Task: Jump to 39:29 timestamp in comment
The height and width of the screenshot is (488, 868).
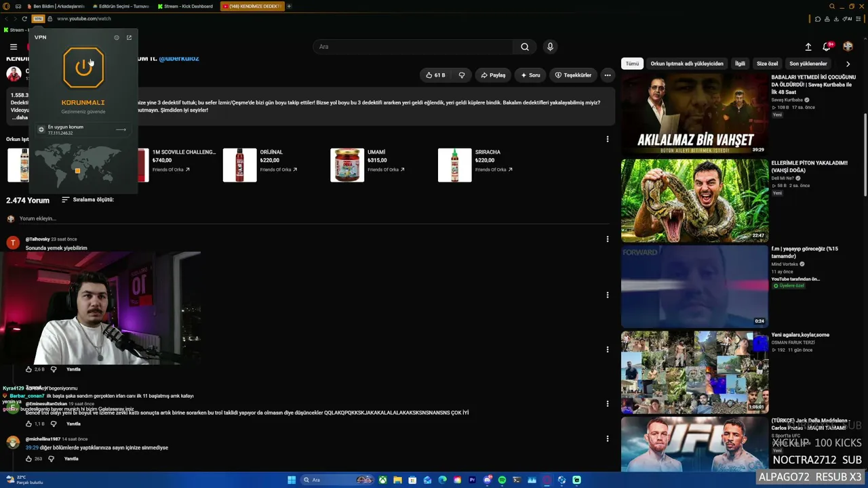Action: click(32, 448)
